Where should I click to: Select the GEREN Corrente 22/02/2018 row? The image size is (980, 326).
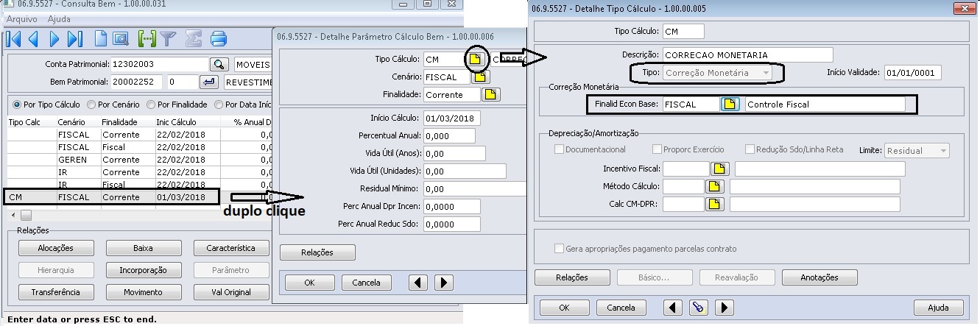point(140,160)
